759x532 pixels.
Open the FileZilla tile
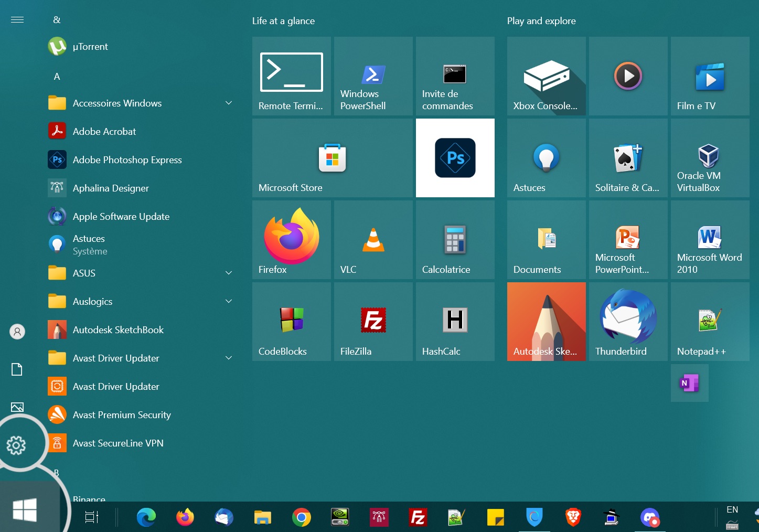(373, 322)
